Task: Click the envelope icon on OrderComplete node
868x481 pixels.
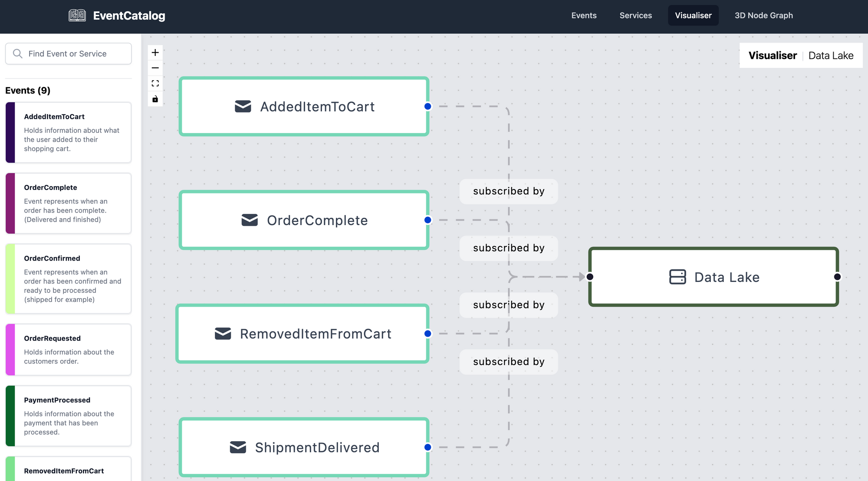Action: pos(250,220)
